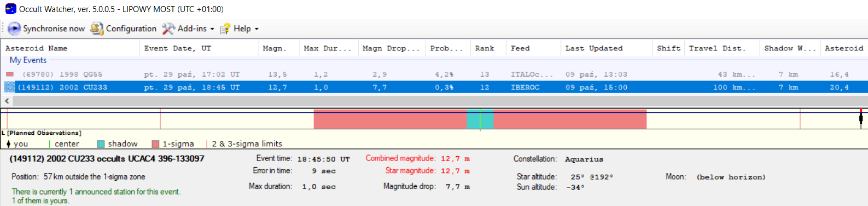
Task: Sort by Shift column header
Action: pyautogui.click(x=668, y=48)
